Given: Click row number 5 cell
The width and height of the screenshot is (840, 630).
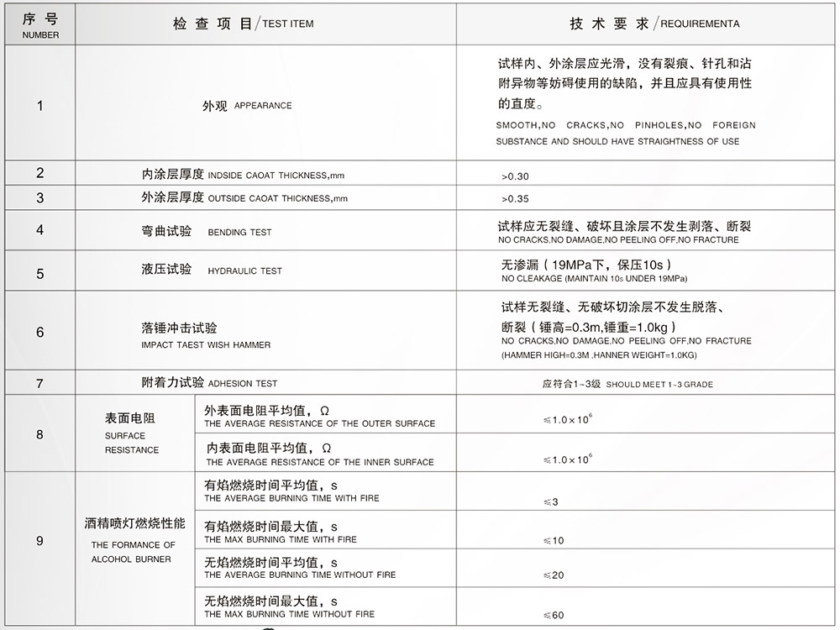Looking at the screenshot, I should (x=40, y=270).
